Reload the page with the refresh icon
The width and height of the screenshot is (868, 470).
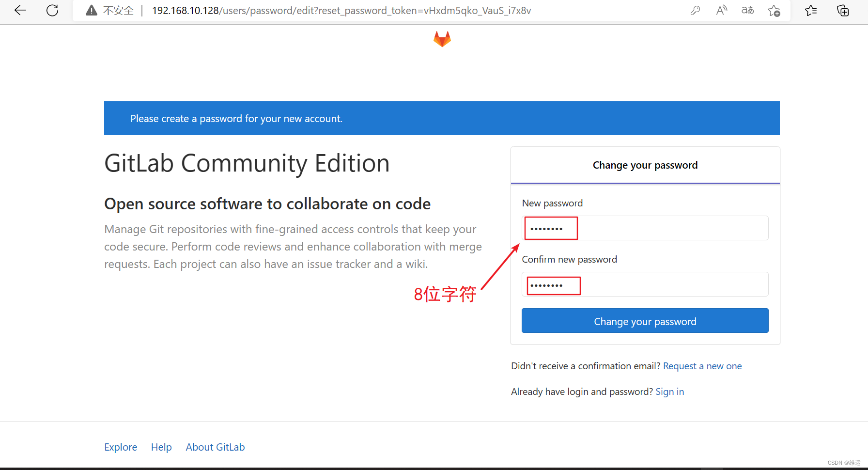pos(52,10)
